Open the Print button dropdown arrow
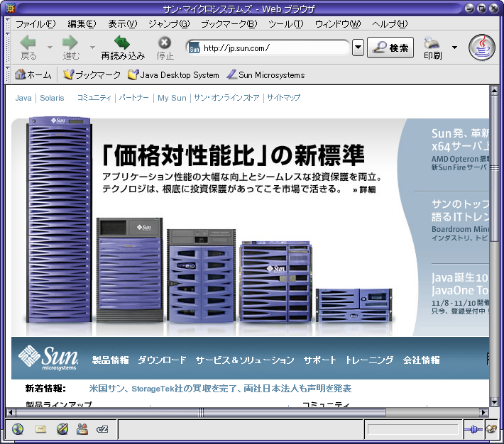Viewport: 504px width, 444px height. click(x=454, y=48)
